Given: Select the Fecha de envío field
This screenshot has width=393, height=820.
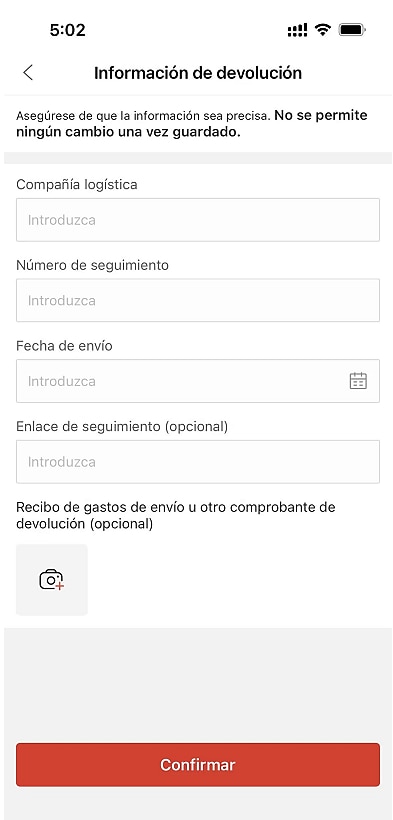Looking at the screenshot, I should [x=198, y=381].
